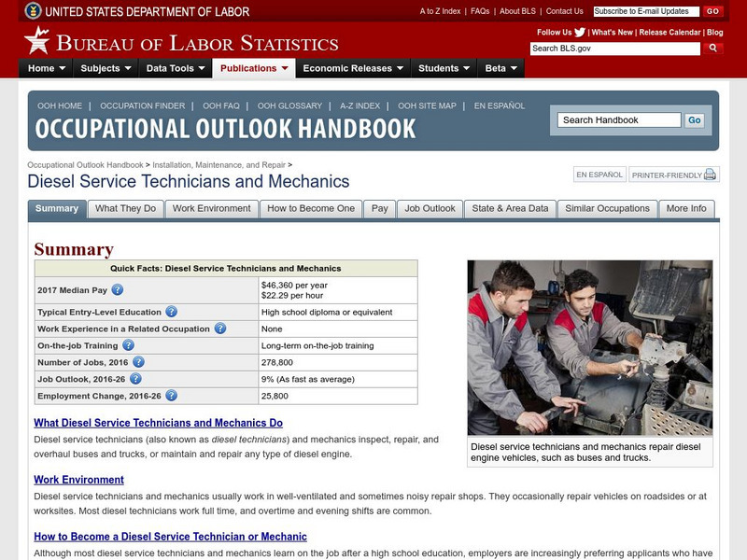Click the Go button beside Search Handbook

[694, 120]
